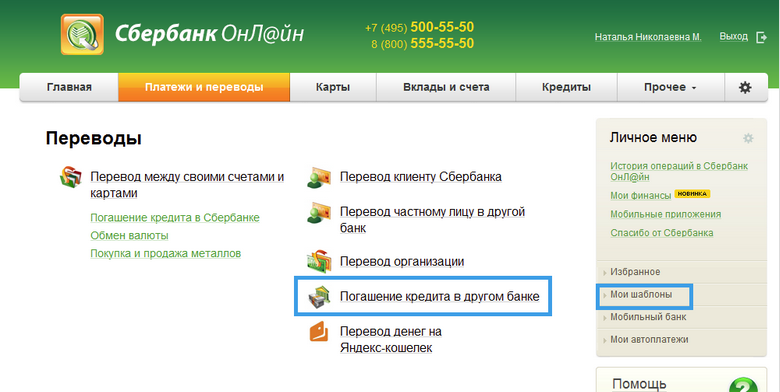The height and width of the screenshot is (392, 780).
Task: Open Перевод частному лицу в другой банк link
Action: click(433, 220)
